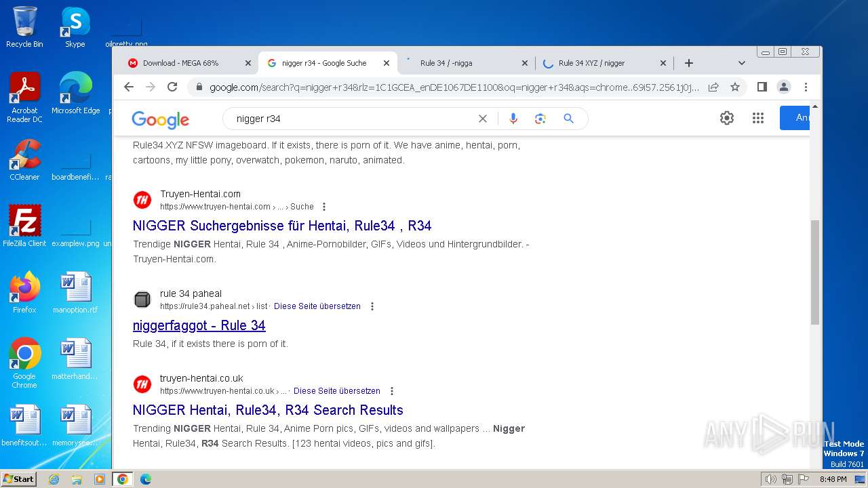
Task: Open a new tab
Action: point(689,63)
